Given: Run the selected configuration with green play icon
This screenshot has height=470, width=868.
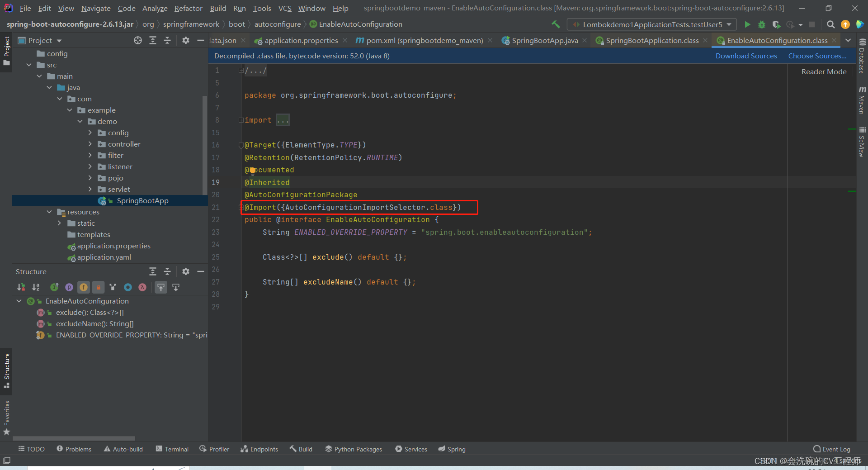Looking at the screenshot, I should click(x=747, y=24).
